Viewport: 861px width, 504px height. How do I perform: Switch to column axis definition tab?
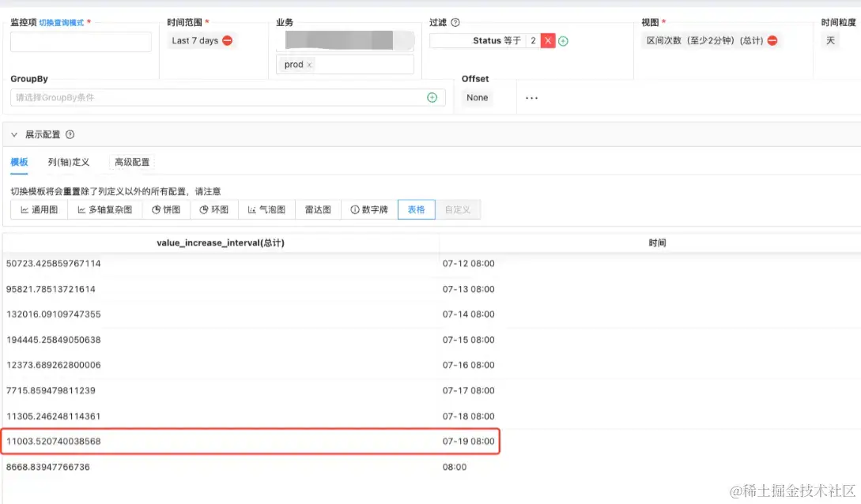point(69,162)
